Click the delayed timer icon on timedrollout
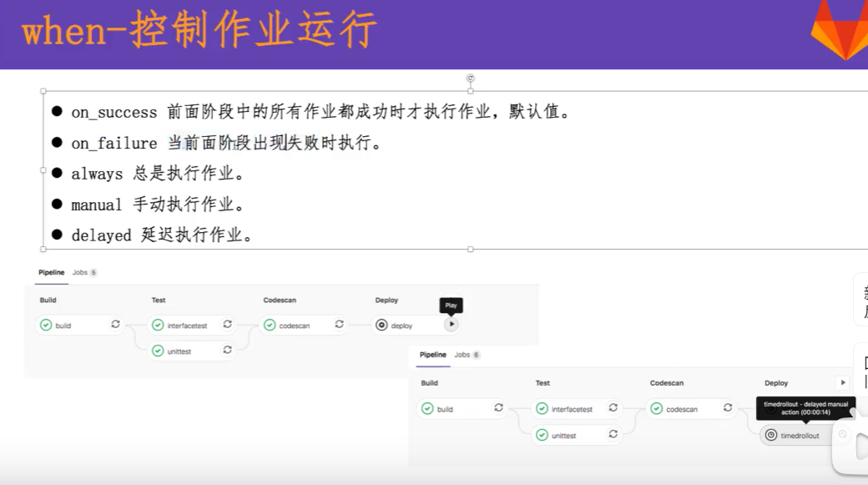This screenshot has height=485, width=868. pos(770,435)
